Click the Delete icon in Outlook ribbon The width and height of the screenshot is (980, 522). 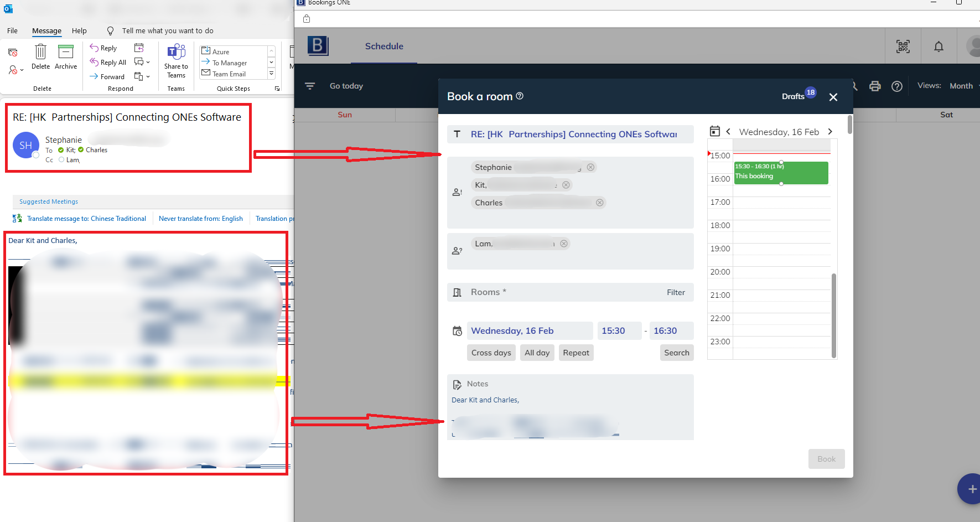[x=40, y=53]
